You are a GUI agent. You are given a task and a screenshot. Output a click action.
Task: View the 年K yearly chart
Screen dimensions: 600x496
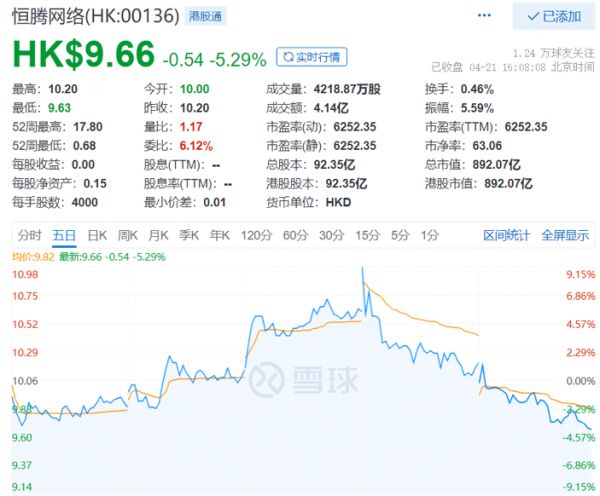220,235
